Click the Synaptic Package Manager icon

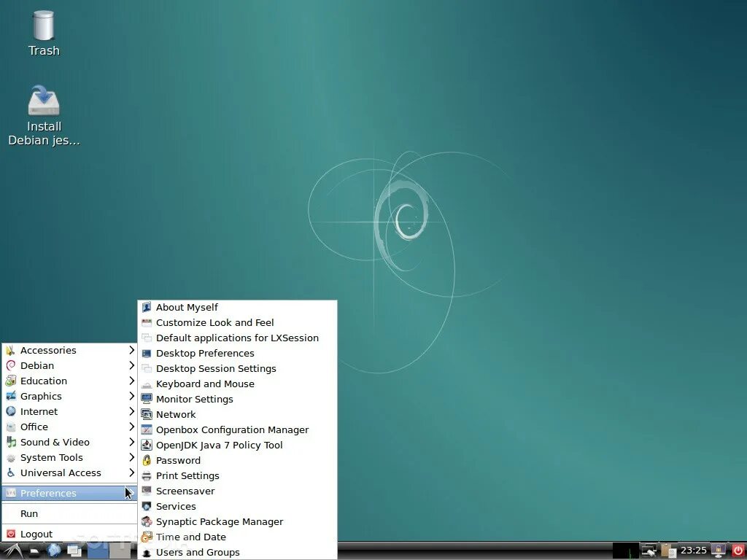[x=147, y=521]
